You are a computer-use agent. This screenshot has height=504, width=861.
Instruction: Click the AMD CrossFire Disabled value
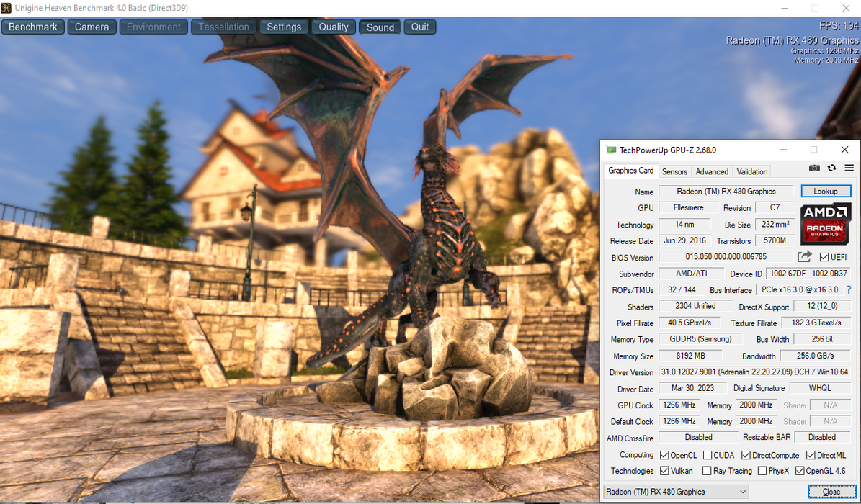698,437
